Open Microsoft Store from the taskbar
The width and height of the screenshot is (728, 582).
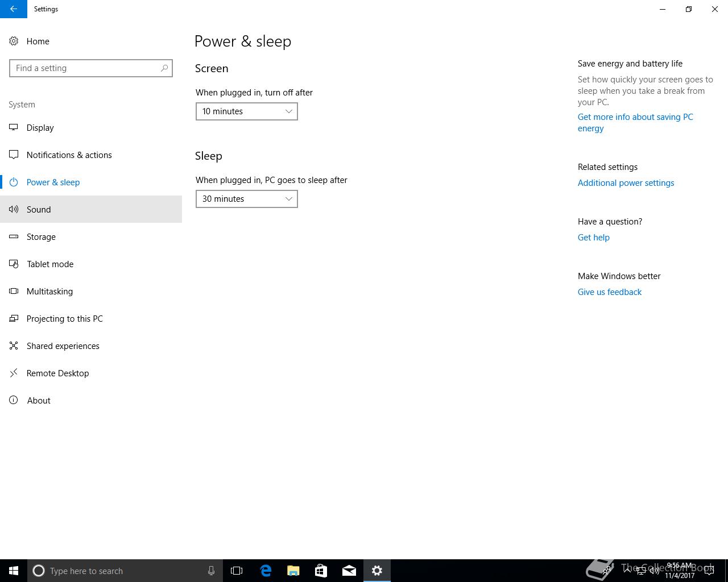321,571
